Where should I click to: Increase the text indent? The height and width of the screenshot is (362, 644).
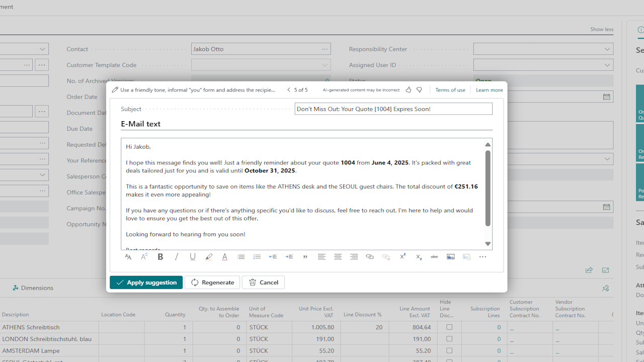click(x=289, y=257)
